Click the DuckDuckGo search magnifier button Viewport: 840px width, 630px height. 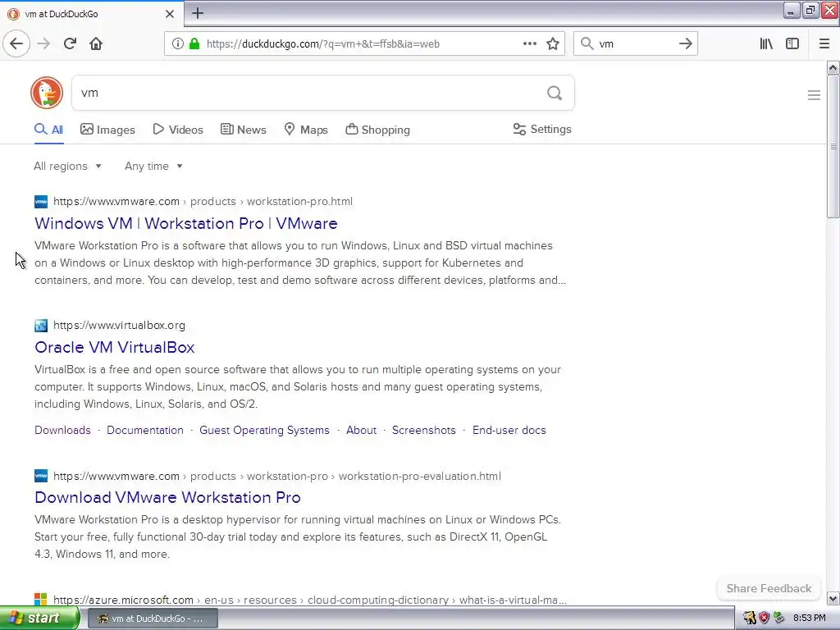tap(555, 94)
